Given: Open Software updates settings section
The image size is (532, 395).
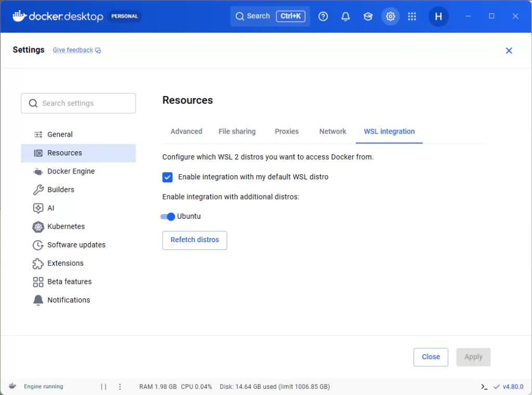Looking at the screenshot, I should (x=78, y=245).
